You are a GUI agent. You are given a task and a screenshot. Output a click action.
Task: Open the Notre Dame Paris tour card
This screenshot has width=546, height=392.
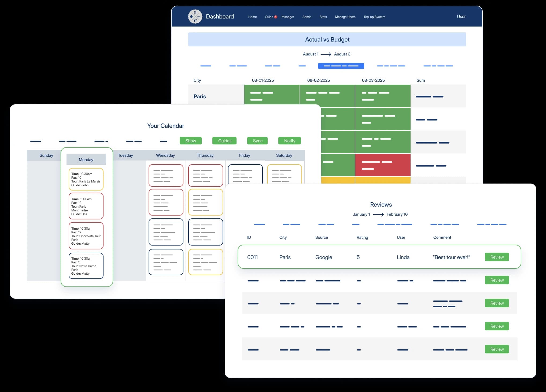coord(86,266)
